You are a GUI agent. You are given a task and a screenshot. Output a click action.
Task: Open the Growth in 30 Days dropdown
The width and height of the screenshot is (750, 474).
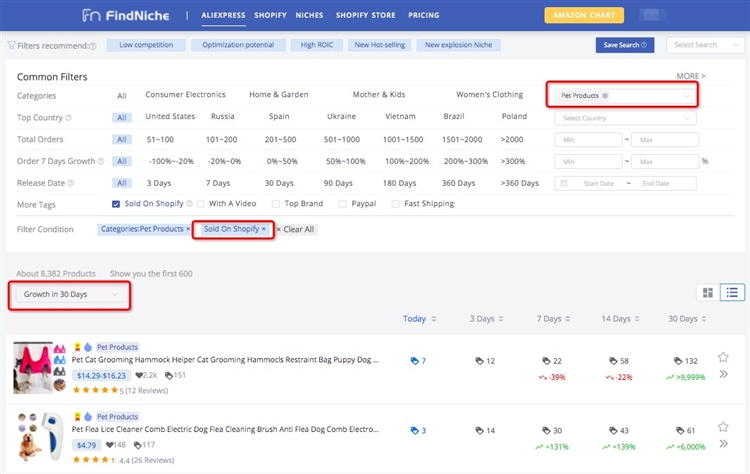click(x=69, y=295)
